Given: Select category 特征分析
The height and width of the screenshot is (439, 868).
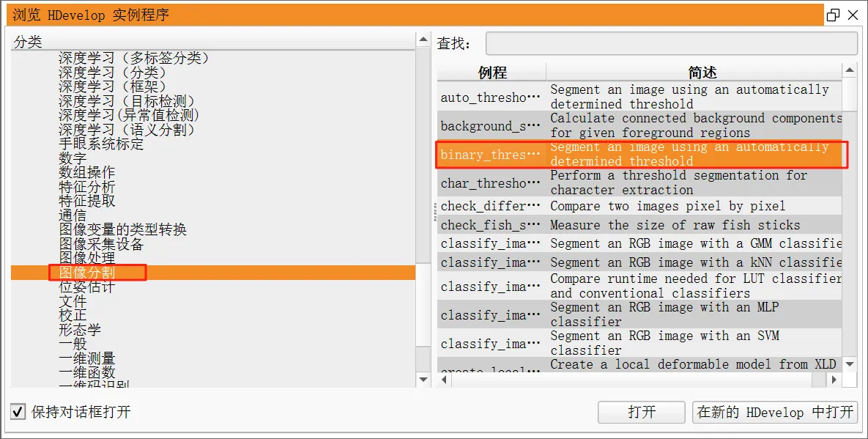Looking at the screenshot, I should pos(87,187).
